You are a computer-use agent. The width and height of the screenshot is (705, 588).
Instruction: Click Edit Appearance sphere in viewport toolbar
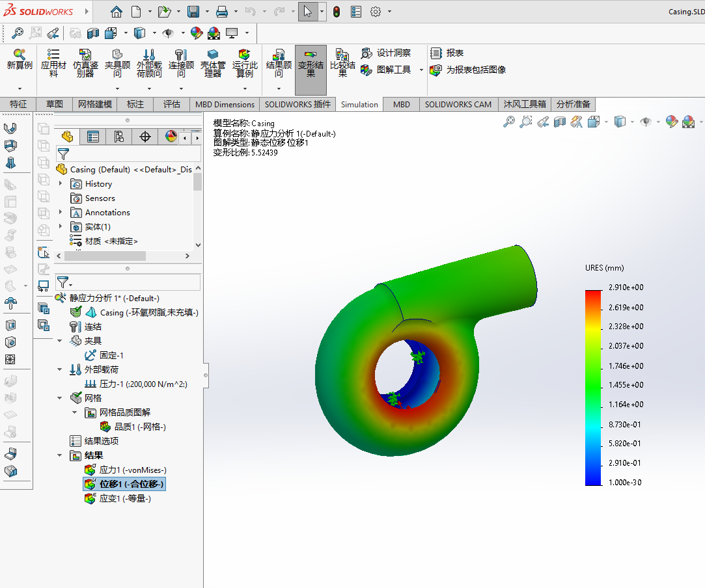(671, 121)
